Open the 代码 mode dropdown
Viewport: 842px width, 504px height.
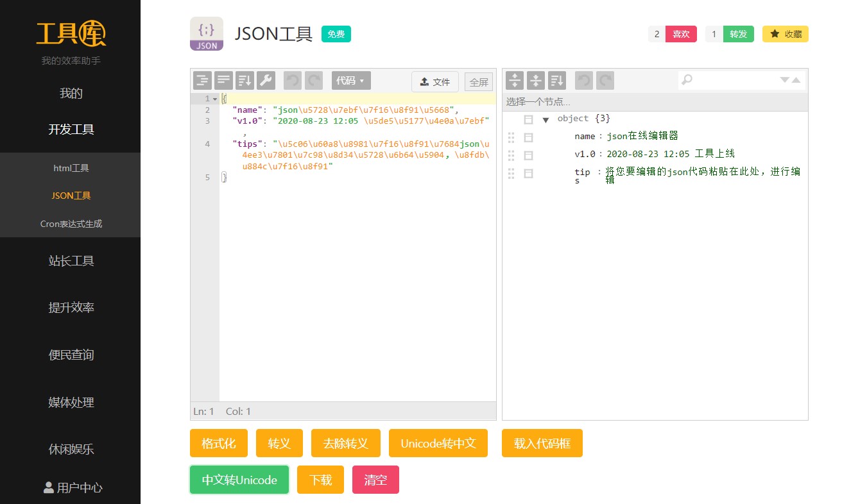pyautogui.click(x=350, y=81)
